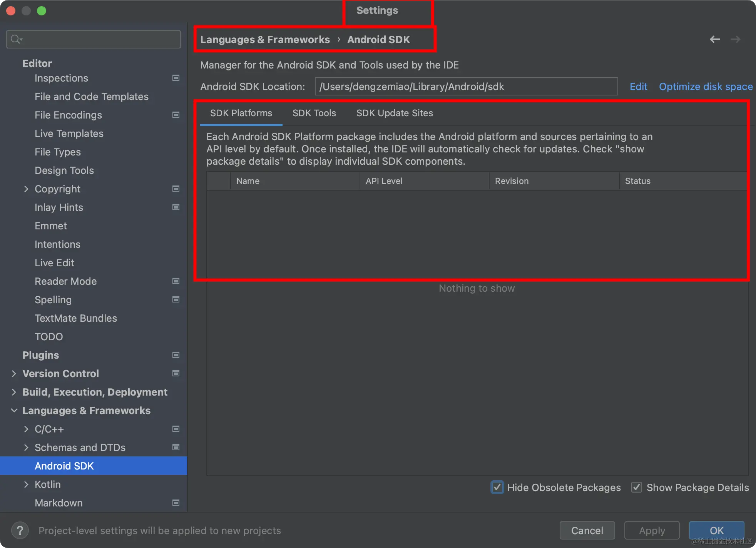Click project-level icon beside Plugins
The image size is (756, 548).
point(176,355)
